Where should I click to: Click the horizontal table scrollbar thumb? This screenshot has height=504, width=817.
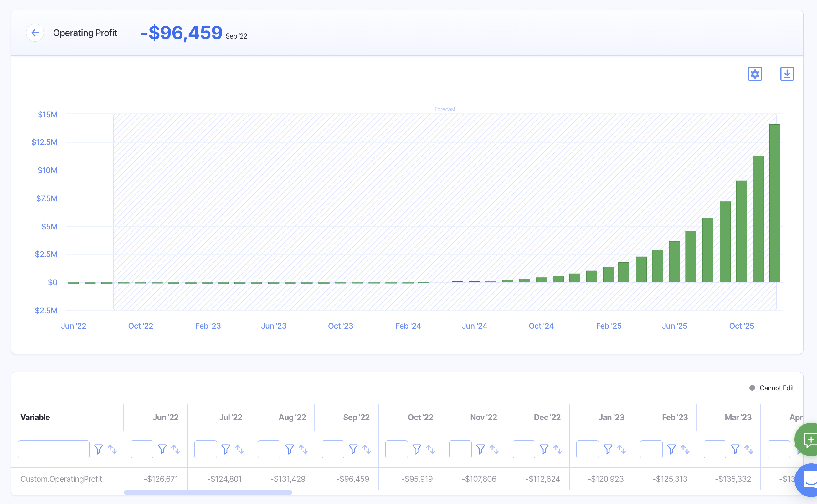[x=208, y=492]
